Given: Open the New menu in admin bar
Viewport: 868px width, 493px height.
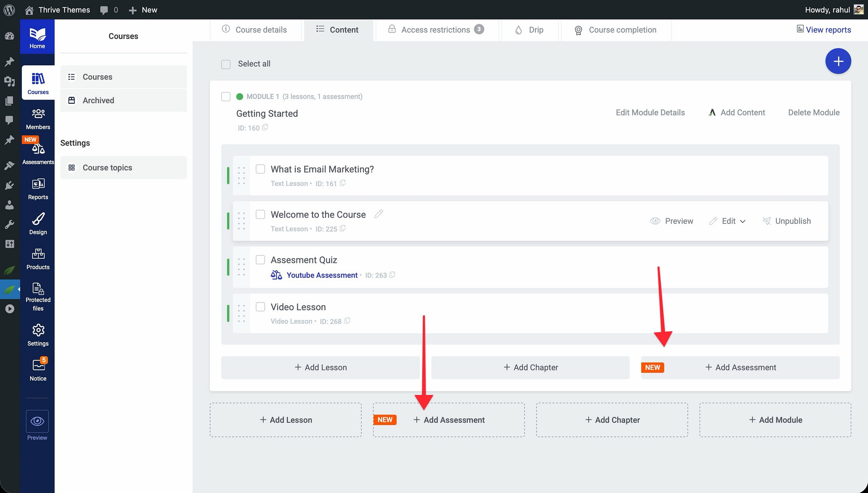Looking at the screenshot, I should [143, 10].
